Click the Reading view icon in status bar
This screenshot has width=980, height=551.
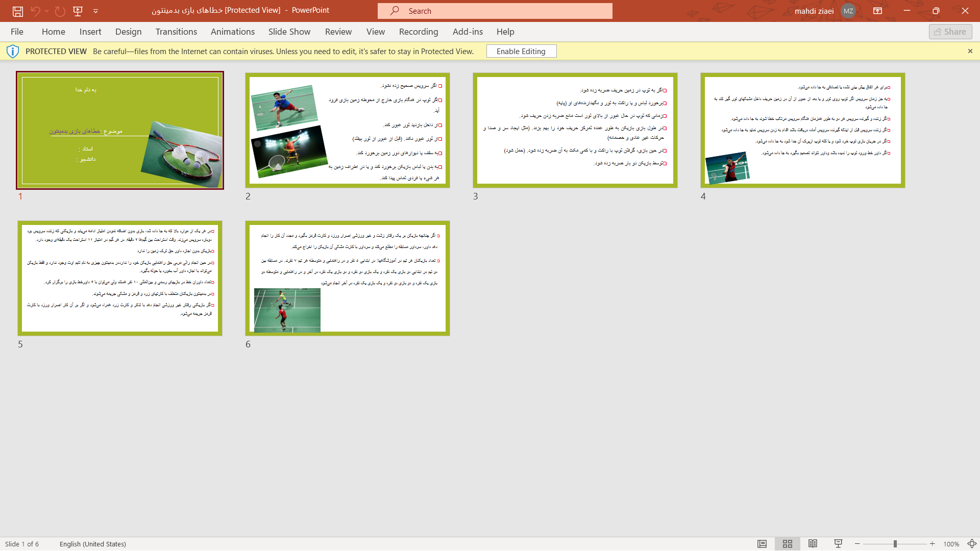coord(813,543)
